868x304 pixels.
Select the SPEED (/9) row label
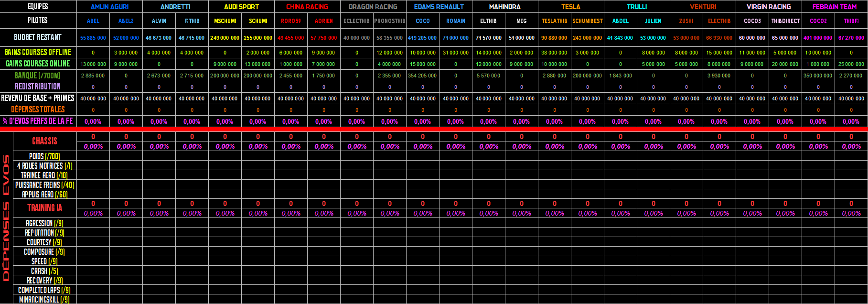(44, 261)
